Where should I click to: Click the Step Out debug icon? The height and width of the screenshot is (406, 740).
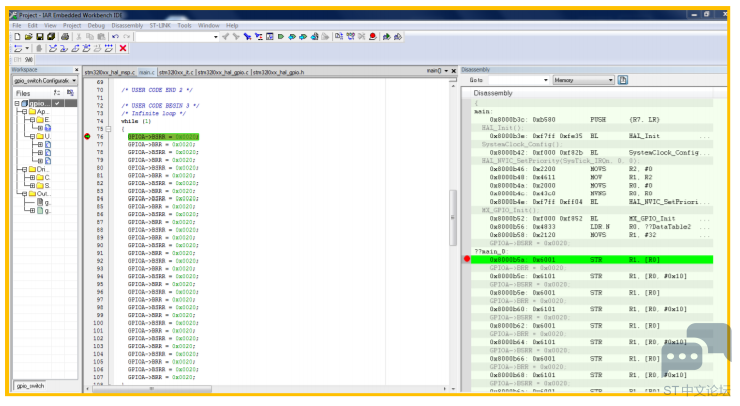pyautogui.click(x=75, y=48)
